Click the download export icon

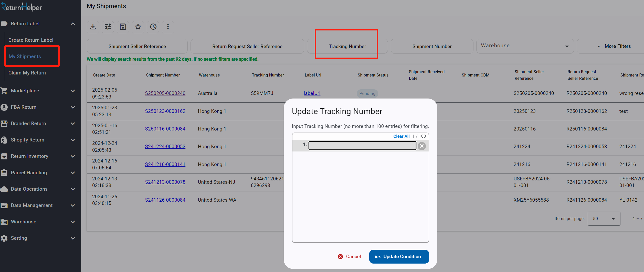[93, 27]
